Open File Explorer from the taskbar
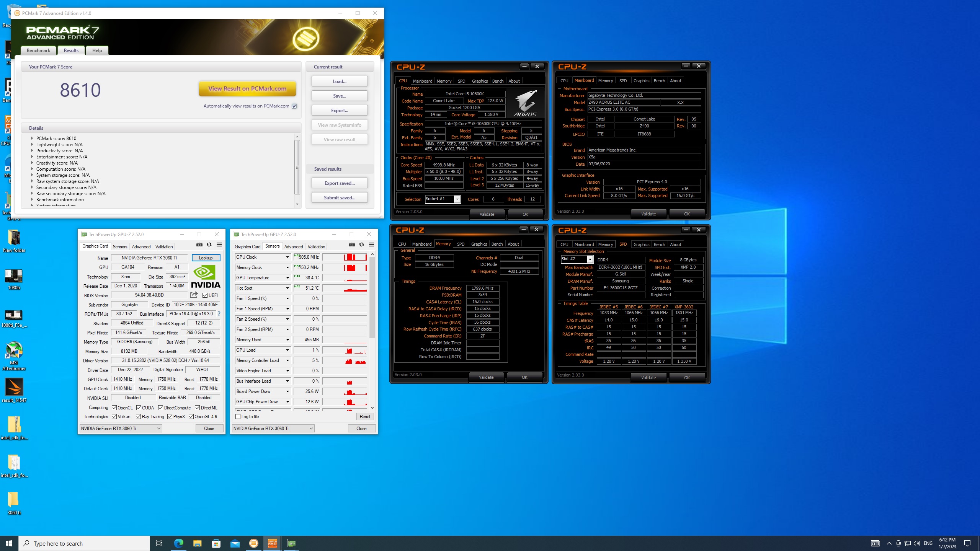Viewport: 980px width, 551px height. tap(198, 543)
